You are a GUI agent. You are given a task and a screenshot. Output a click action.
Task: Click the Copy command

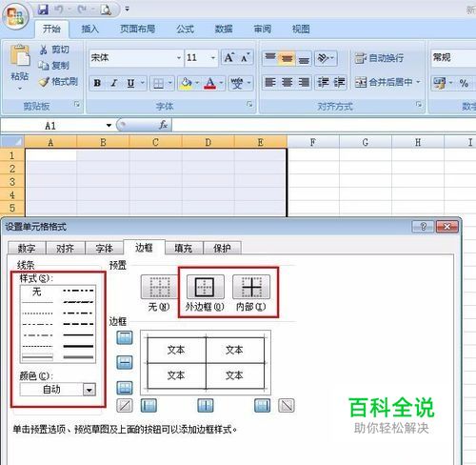pos(54,66)
